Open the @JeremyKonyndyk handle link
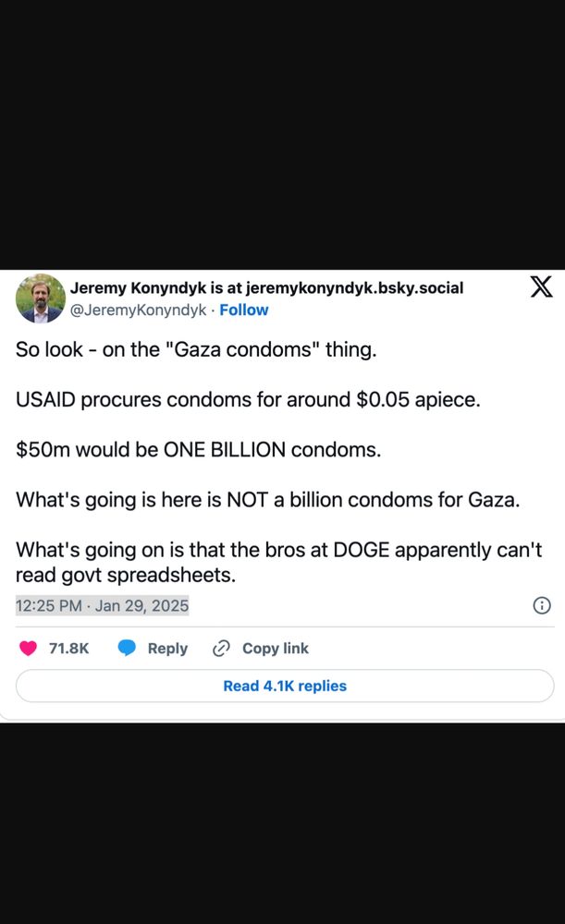 (138, 310)
